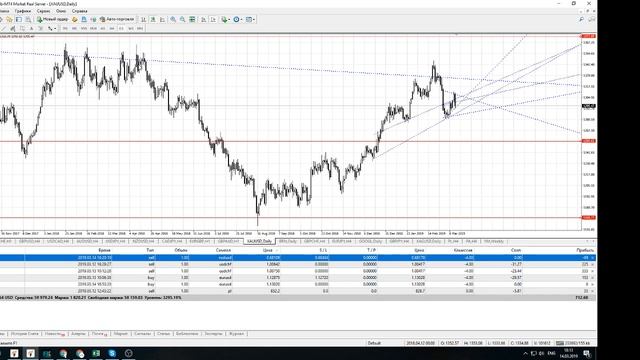Open the Сервис menu
Image resolution: width=640 pixels, height=360 pixels.
43,11
